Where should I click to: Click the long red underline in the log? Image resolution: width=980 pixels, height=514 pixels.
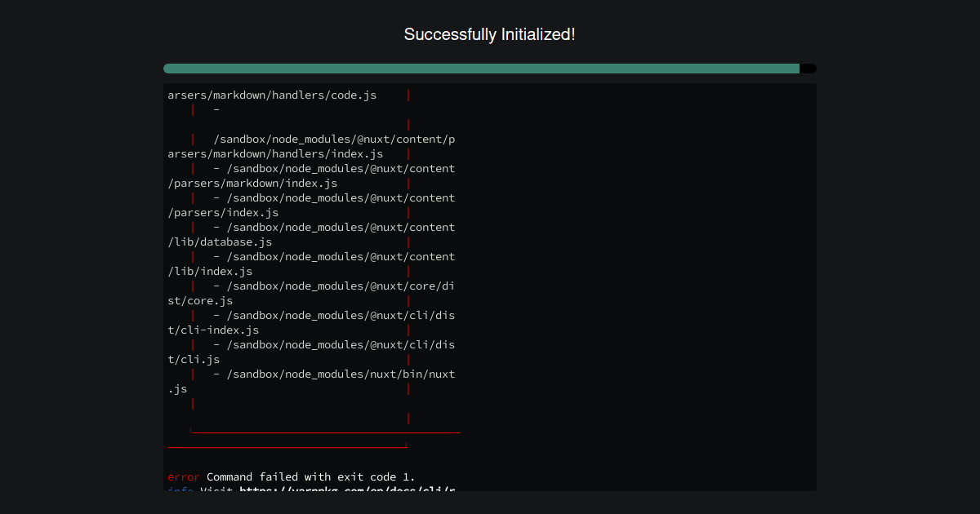point(325,432)
